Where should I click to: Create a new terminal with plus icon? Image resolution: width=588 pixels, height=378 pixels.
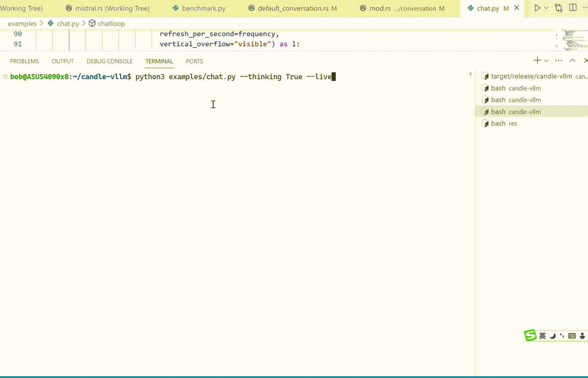pos(537,61)
